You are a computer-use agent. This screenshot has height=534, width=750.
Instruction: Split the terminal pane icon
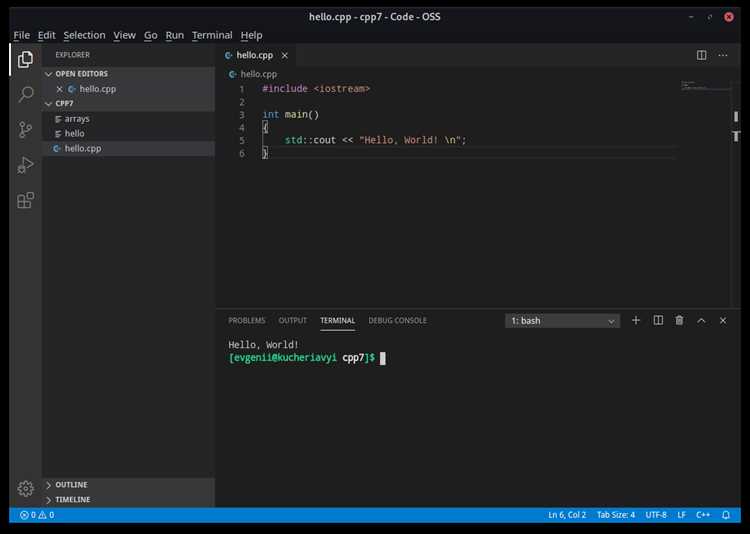658,321
